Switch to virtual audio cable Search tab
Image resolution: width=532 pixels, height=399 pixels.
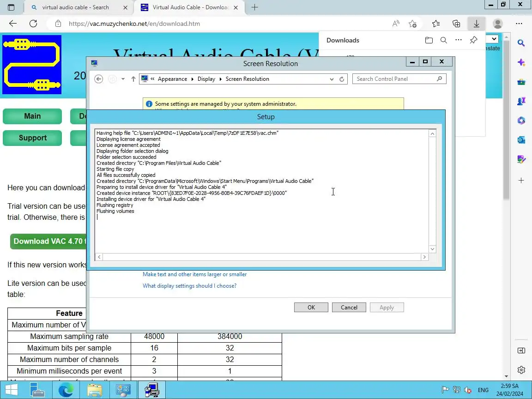tap(78, 7)
